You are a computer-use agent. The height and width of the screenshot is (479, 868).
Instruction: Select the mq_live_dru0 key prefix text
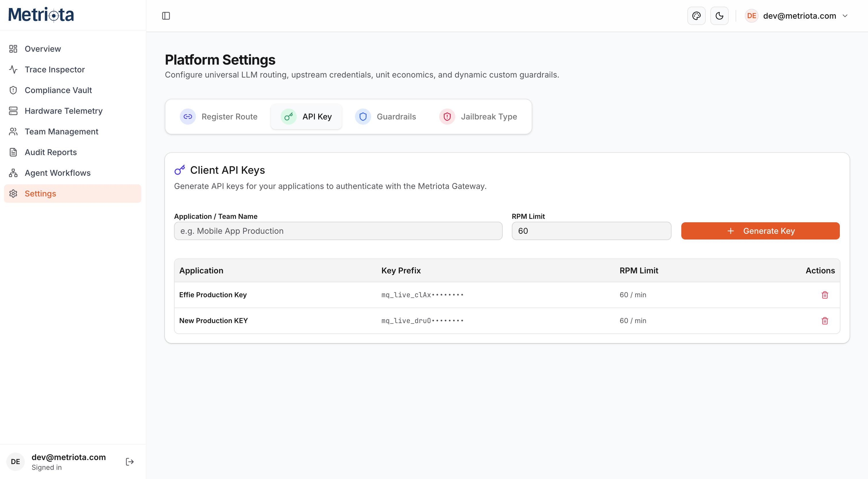coord(422,321)
